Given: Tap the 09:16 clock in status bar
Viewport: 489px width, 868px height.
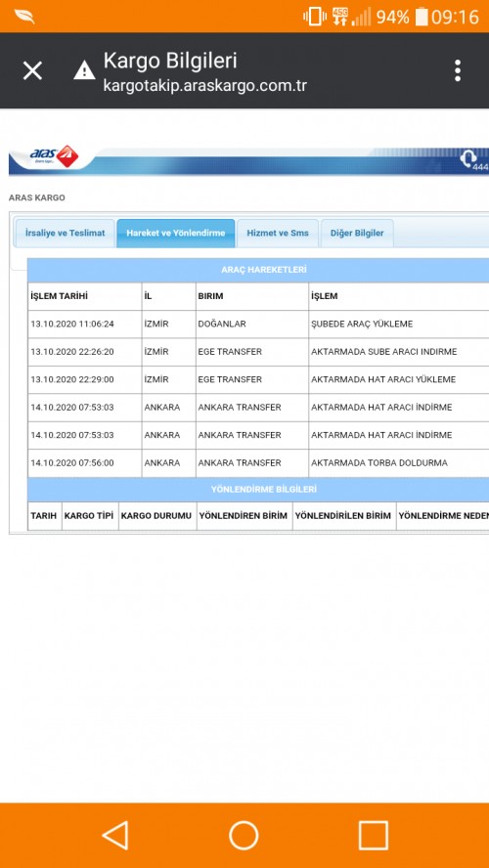Looking at the screenshot, I should (x=455, y=17).
